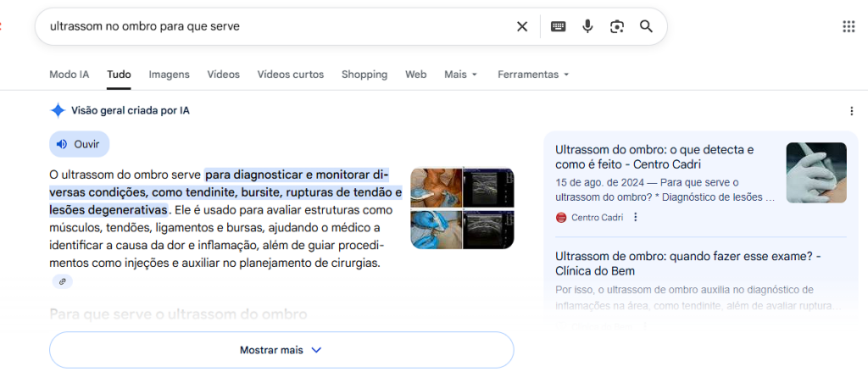Clear the search box with the X icon

coord(522,26)
